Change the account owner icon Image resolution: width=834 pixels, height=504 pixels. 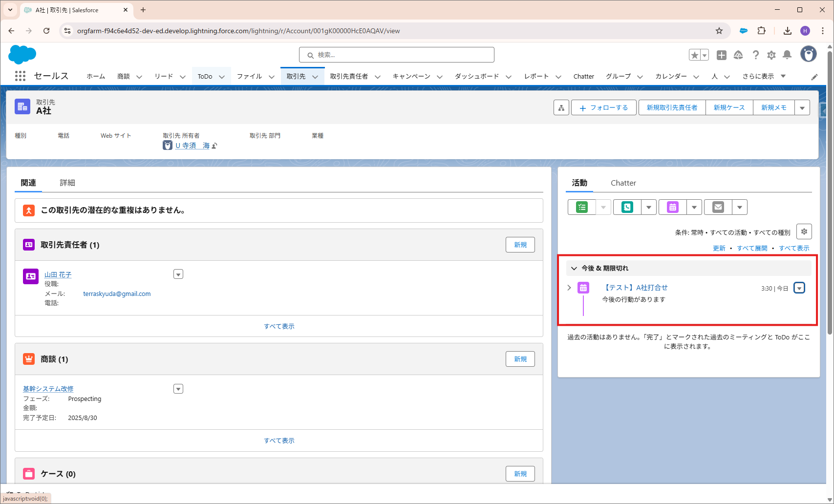pyautogui.click(x=214, y=146)
